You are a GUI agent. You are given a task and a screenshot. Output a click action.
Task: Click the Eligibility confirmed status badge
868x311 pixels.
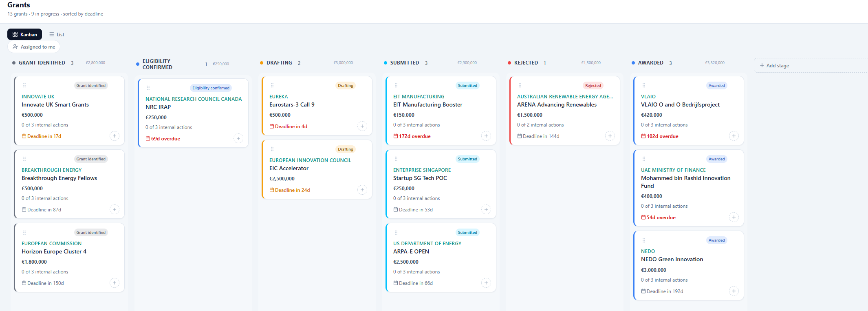(x=211, y=88)
